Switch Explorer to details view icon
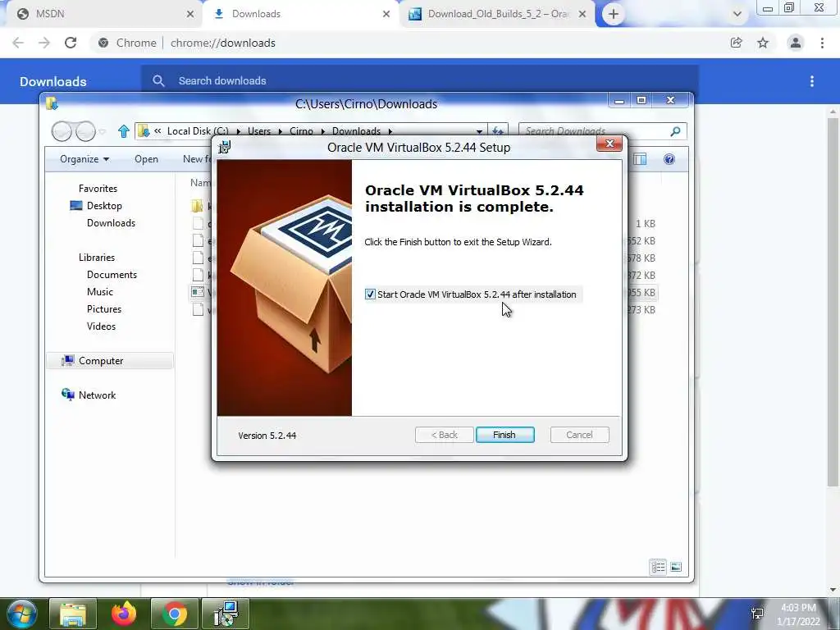Viewport: 840px width, 630px height. (x=659, y=567)
